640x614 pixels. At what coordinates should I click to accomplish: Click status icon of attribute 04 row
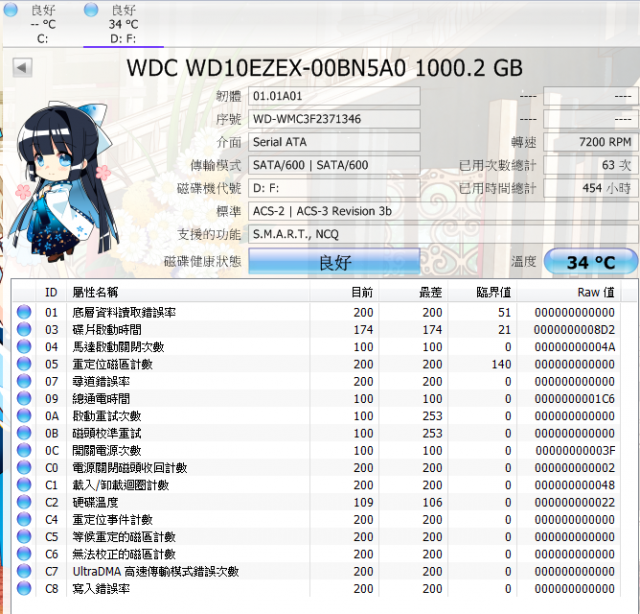pos(24,347)
